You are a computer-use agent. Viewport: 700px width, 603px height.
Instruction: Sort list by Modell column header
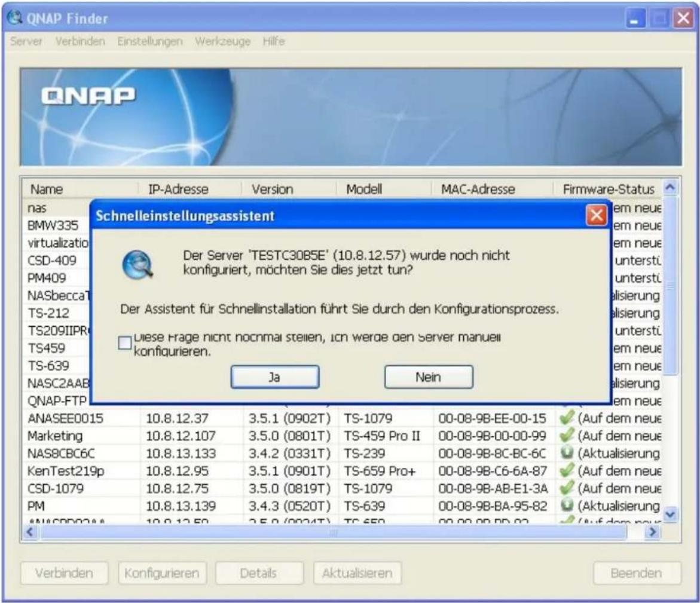click(384, 189)
